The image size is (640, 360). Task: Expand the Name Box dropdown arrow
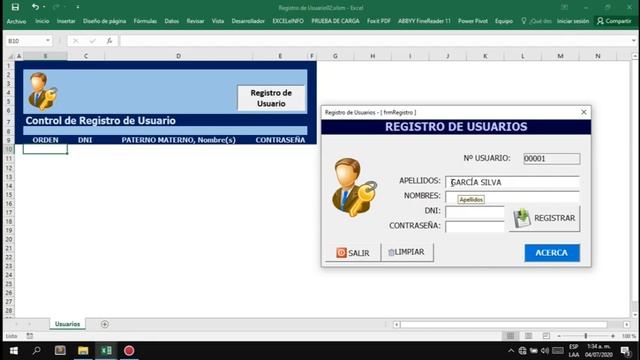pyautogui.click(x=48, y=40)
